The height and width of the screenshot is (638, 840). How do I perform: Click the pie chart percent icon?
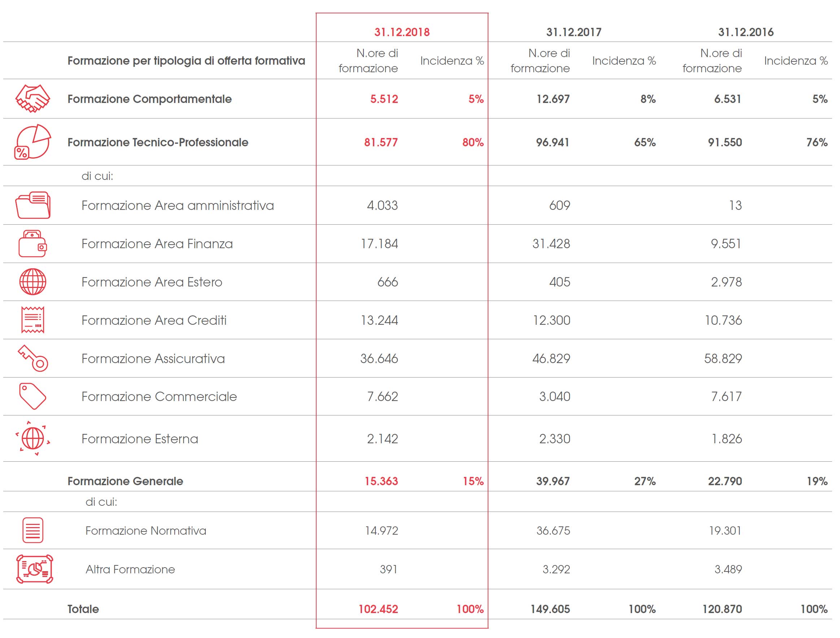pos(32,142)
